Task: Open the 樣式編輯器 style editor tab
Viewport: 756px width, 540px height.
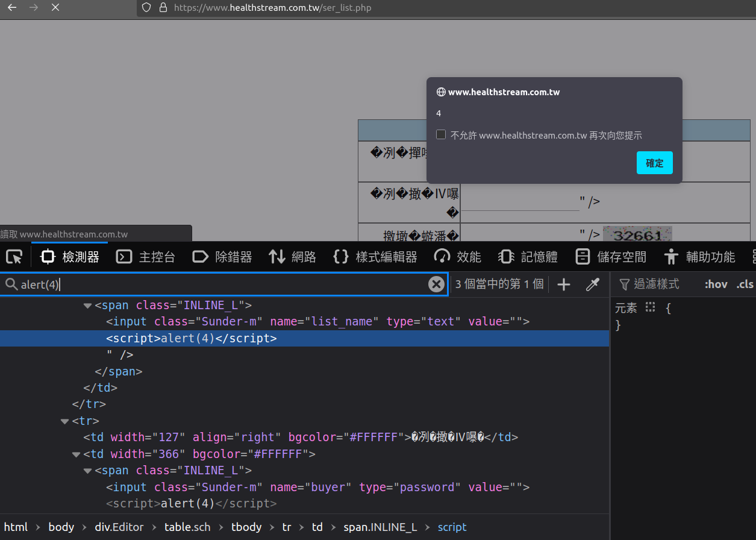Action: pos(375,257)
